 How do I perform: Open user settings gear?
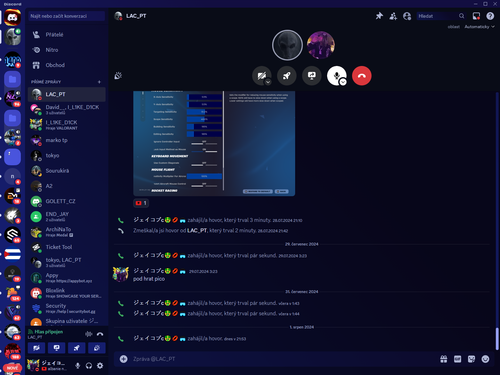click(100, 366)
